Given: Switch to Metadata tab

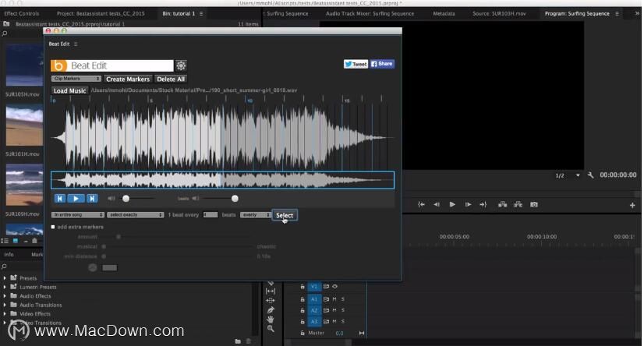Looking at the screenshot, I should click(444, 13).
